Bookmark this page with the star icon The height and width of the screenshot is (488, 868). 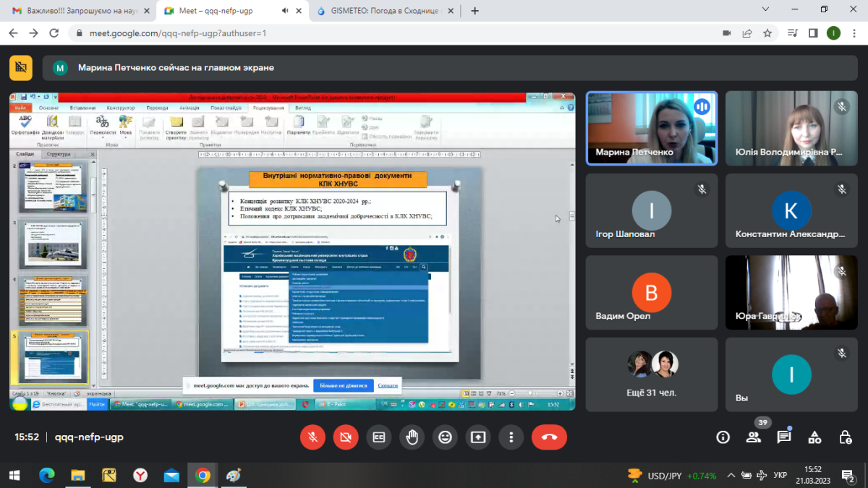(767, 33)
